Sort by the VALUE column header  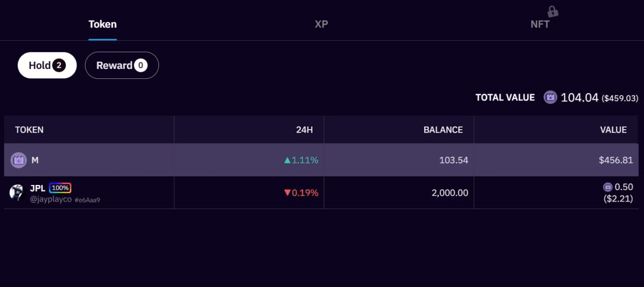[x=613, y=130]
